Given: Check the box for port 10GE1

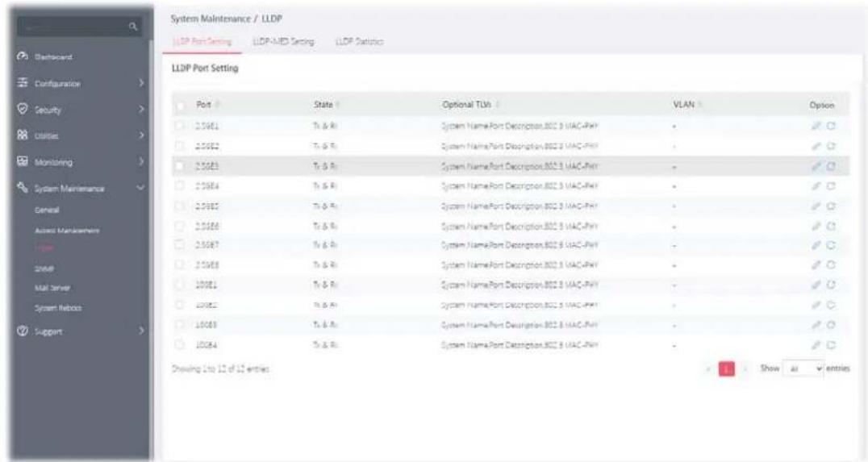Looking at the screenshot, I should click(179, 285).
